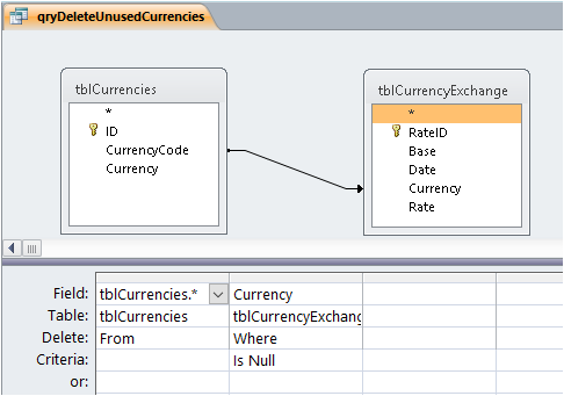Select the RateID field
The image size is (570, 398).
[x=428, y=133]
